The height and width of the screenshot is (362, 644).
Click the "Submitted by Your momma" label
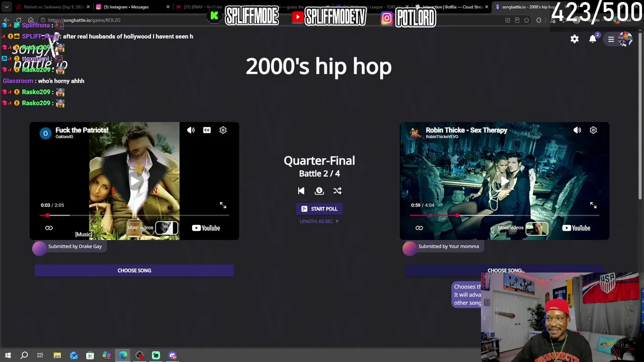tap(449, 246)
